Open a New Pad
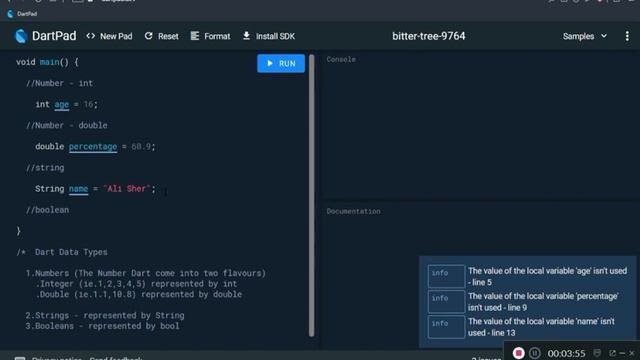Screen dimensions: 640x360 pyautogui.click(x=109, y=36)
